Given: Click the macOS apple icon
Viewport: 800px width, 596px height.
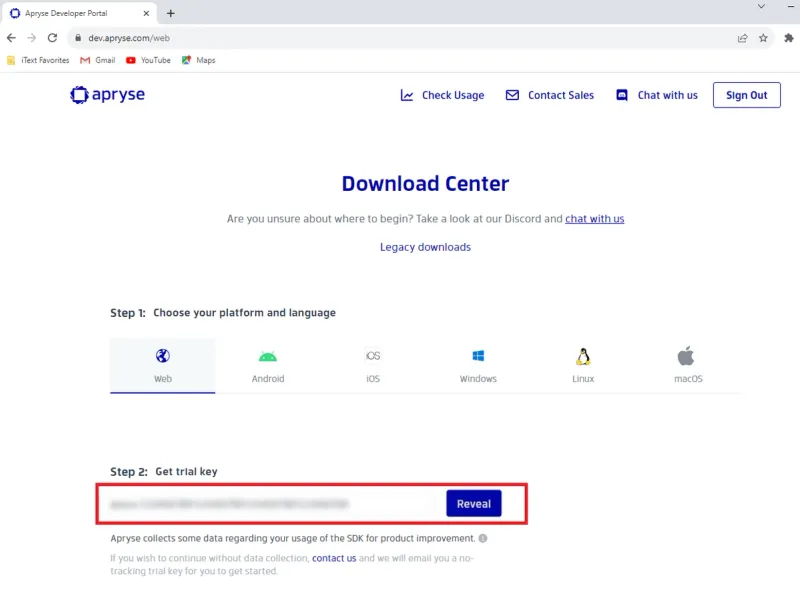Looking at the screenshot, I should (686, 356).
